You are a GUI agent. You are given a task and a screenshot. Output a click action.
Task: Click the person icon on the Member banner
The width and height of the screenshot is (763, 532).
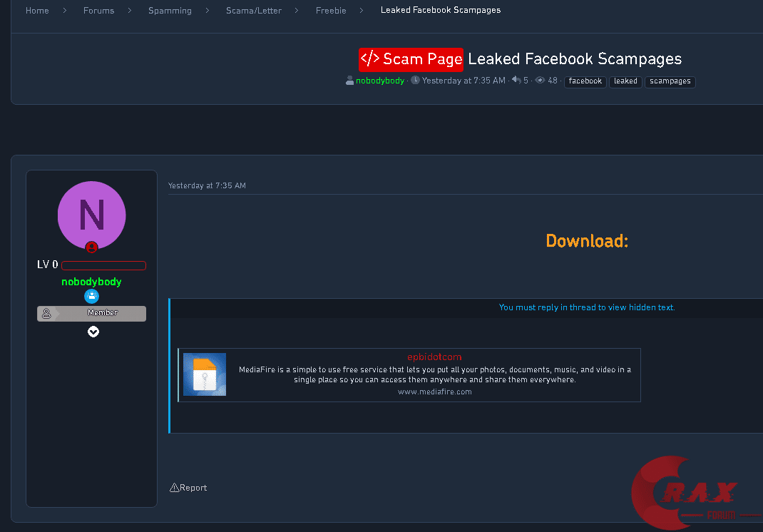(46, 314)
